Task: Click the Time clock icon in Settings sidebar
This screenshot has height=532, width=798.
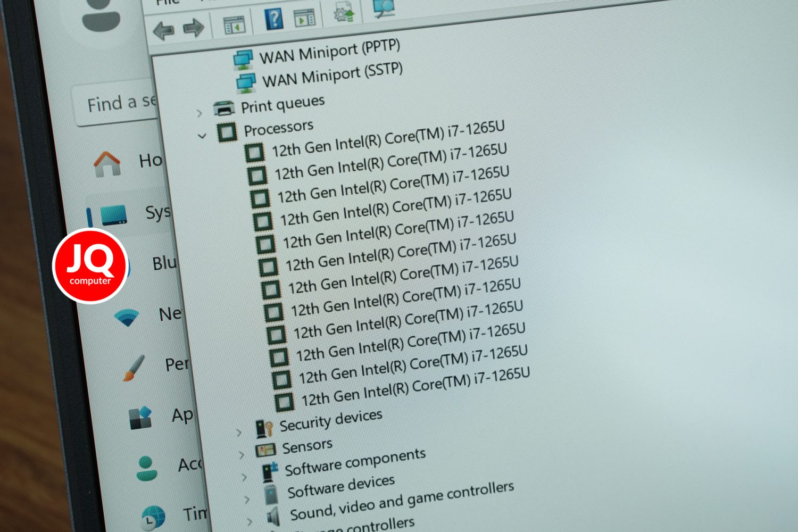Action: click(x=154, y=517)
